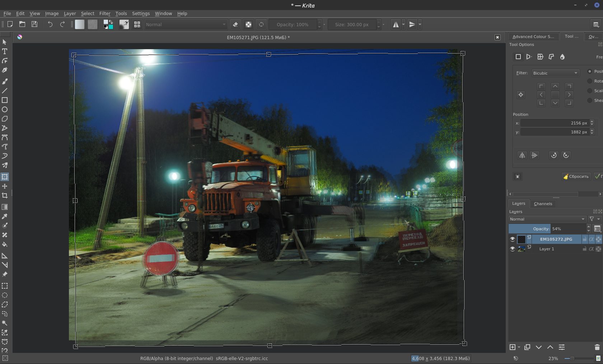Open the brush blending mode Normal dropdown

[186, 24]
